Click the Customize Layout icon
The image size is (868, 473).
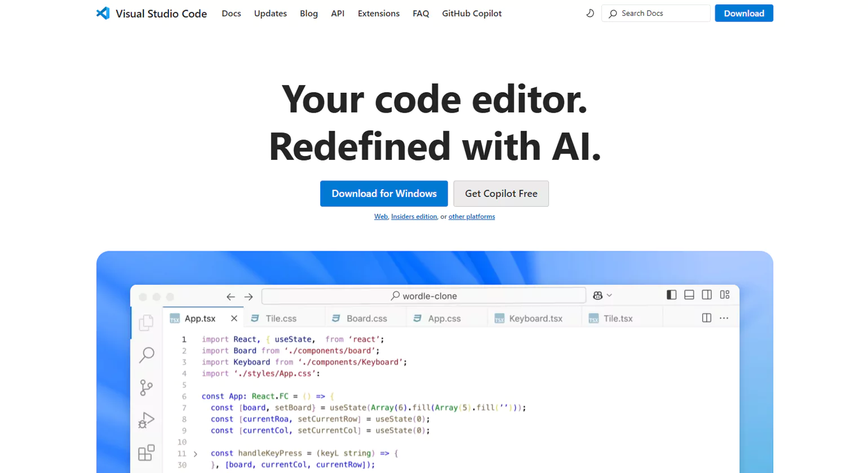(726, 294)
